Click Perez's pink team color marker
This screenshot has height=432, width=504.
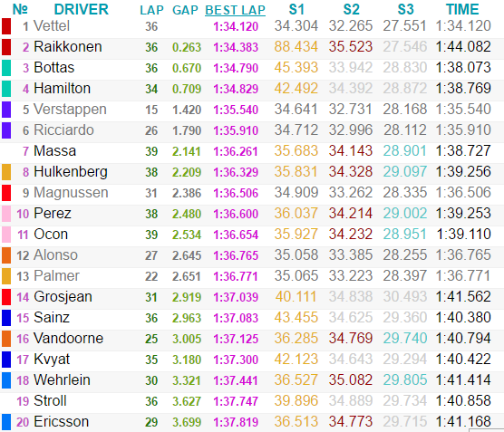tap(6, 214)
